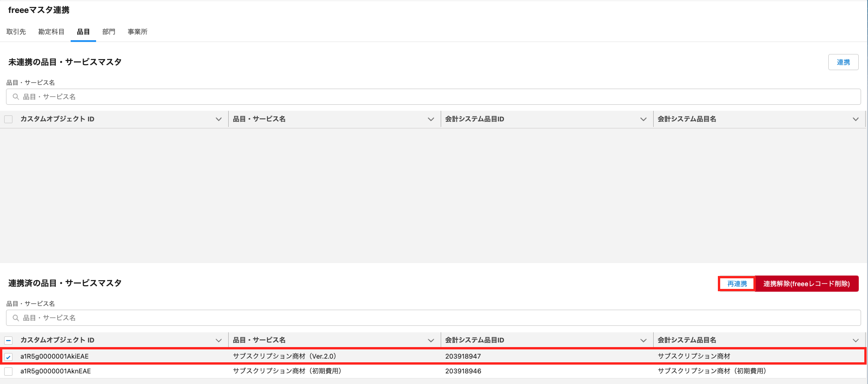Click the 再連携 button

click(x=737, y=284)
